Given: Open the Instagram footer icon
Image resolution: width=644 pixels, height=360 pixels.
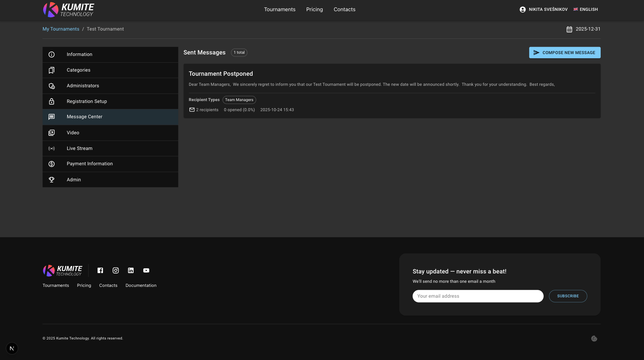Looking at the screenshot, I should (116, 270).
